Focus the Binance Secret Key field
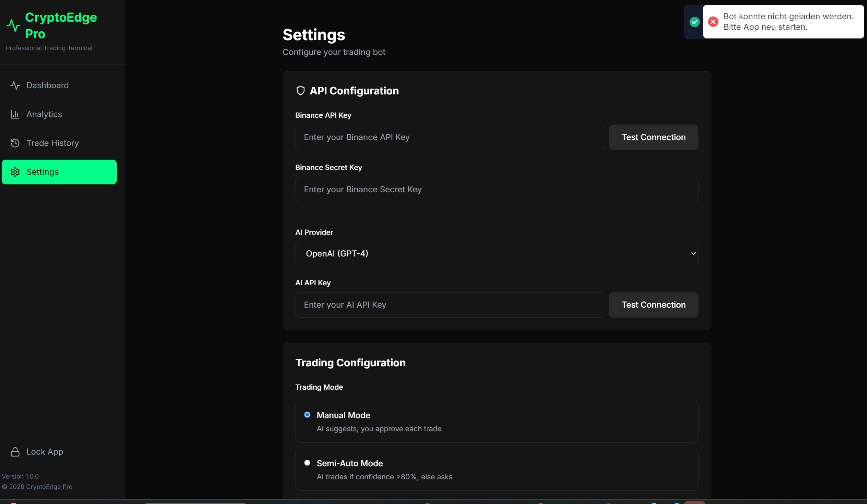Viewport: 867px width, 504px height. [x=496, y=189]
